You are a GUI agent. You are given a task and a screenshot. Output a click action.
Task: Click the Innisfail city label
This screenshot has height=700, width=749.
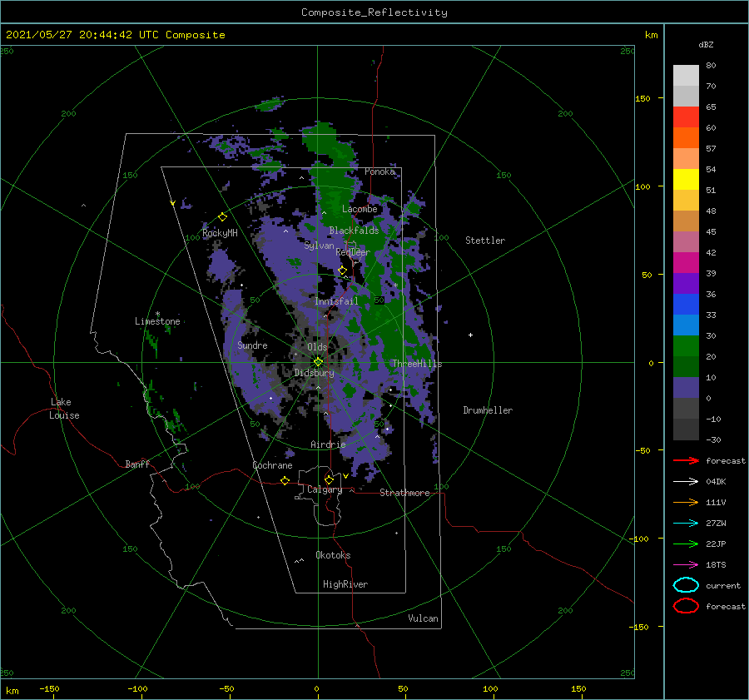[x=336, y=301]
